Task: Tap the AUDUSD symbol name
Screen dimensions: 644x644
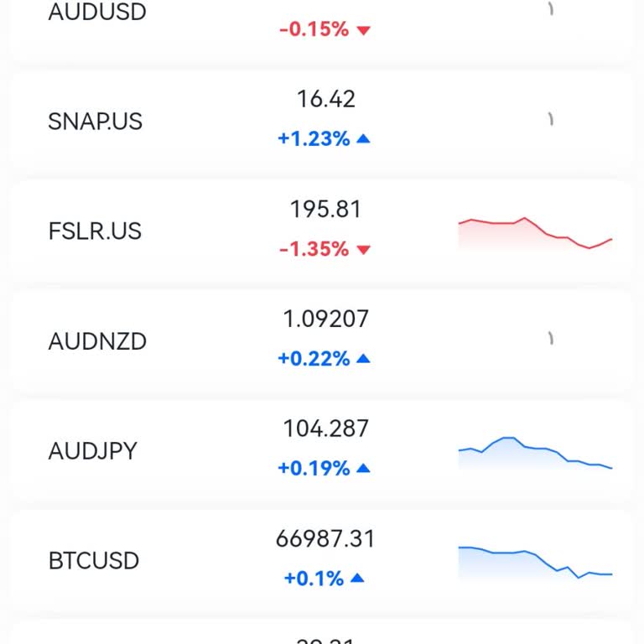Action: pos(97,13)
